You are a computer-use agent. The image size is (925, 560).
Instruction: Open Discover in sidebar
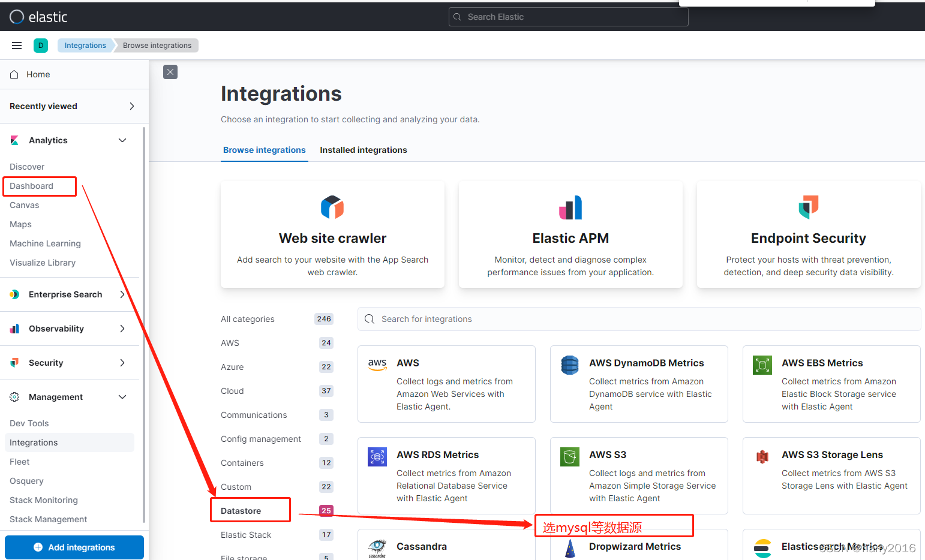point(27,167)
